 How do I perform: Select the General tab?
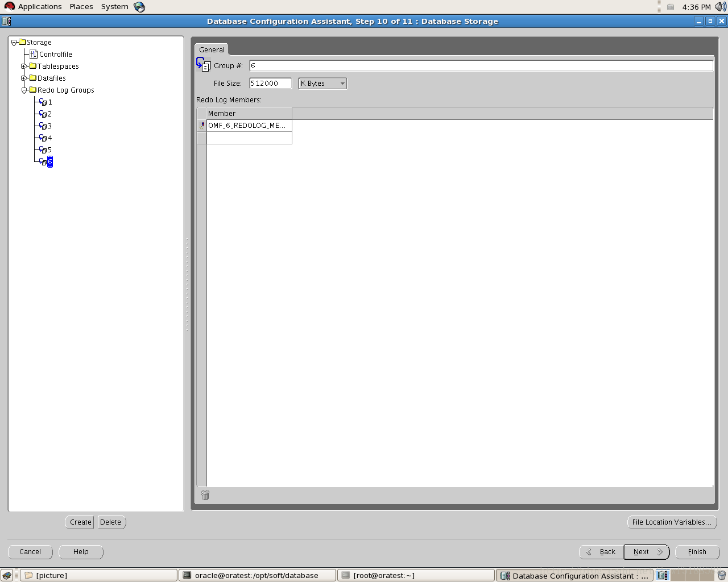coord(212,50)
